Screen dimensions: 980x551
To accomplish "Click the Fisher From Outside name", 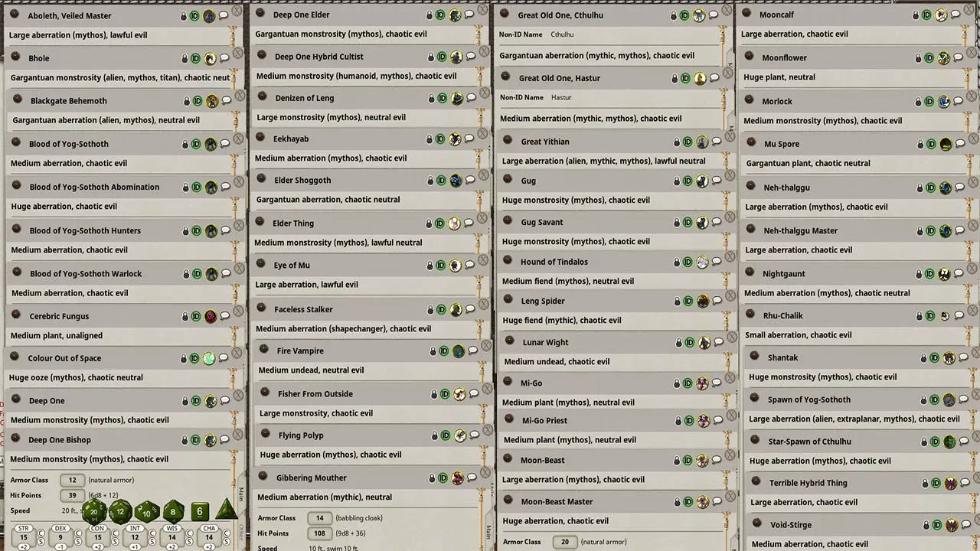I will 315,394.
